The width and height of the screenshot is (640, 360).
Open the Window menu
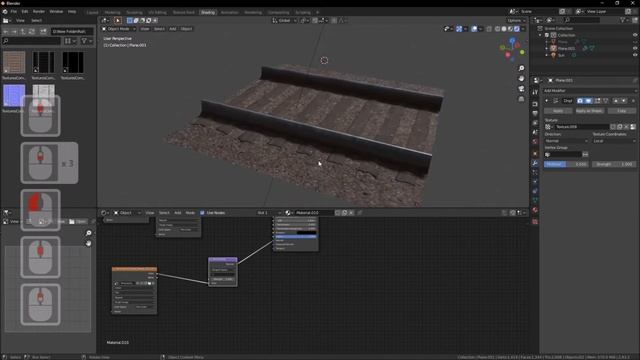click(x=56, y=12)
